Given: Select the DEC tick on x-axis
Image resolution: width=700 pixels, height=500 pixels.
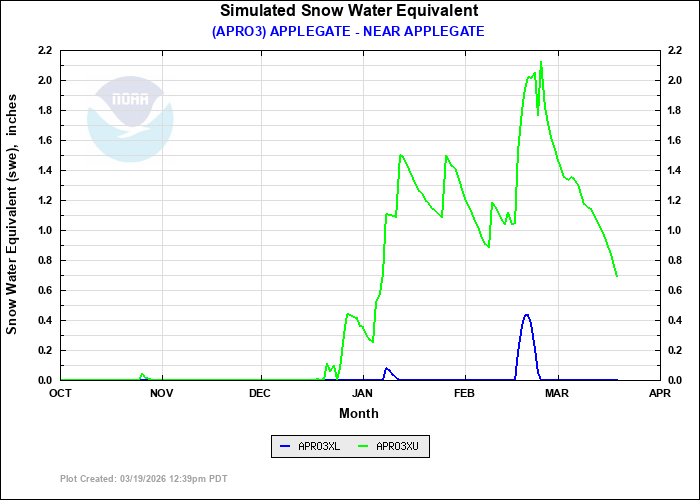Looking at the screenshot, I should click(259, 392).
